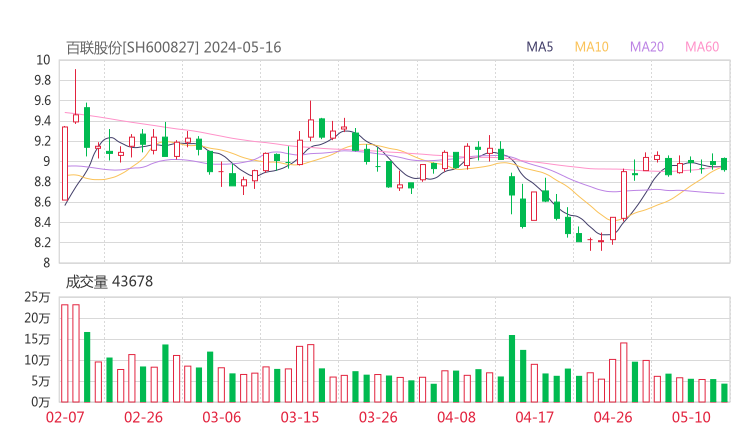Click the 05-10 date axis label
Viewport: 740px width, 440px height.
[x=691, y=417]
